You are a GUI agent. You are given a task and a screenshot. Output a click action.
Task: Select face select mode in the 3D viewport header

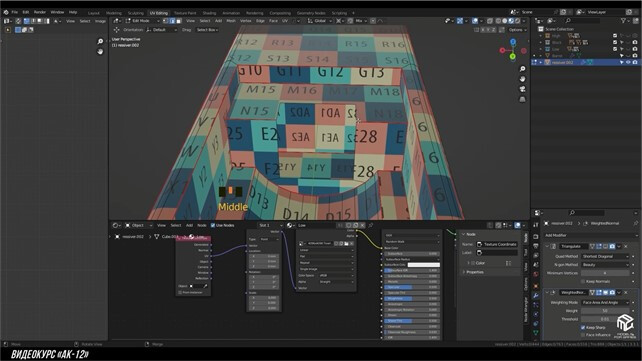(179, 20)
